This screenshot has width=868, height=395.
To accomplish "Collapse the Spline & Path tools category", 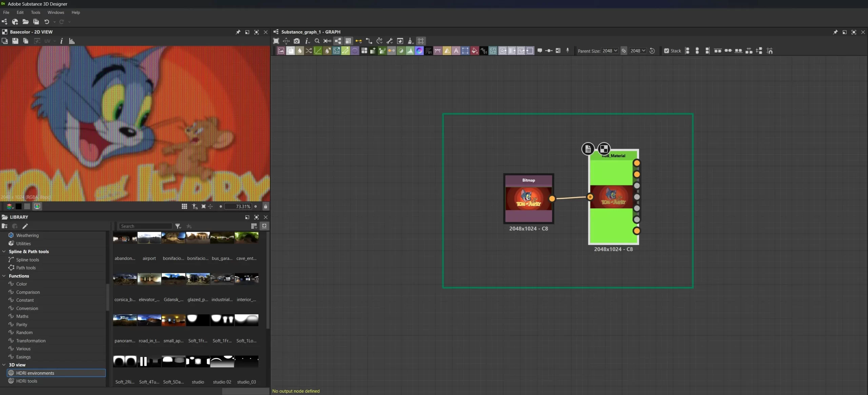I will 4,251.
